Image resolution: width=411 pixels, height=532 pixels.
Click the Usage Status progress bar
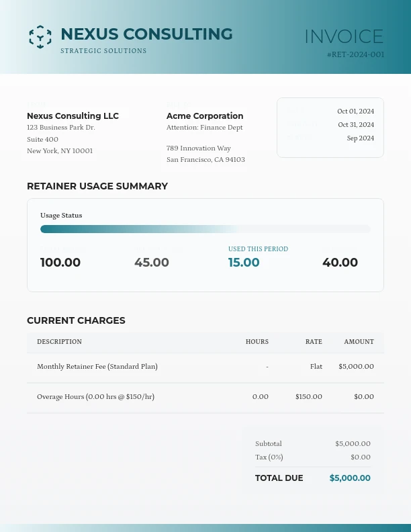coord(205,229)
